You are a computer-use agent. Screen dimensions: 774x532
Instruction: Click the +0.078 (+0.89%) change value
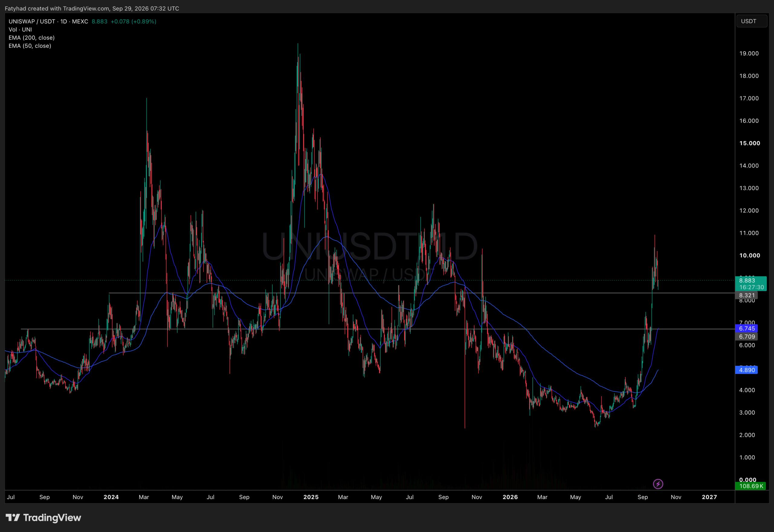[133, 21]
